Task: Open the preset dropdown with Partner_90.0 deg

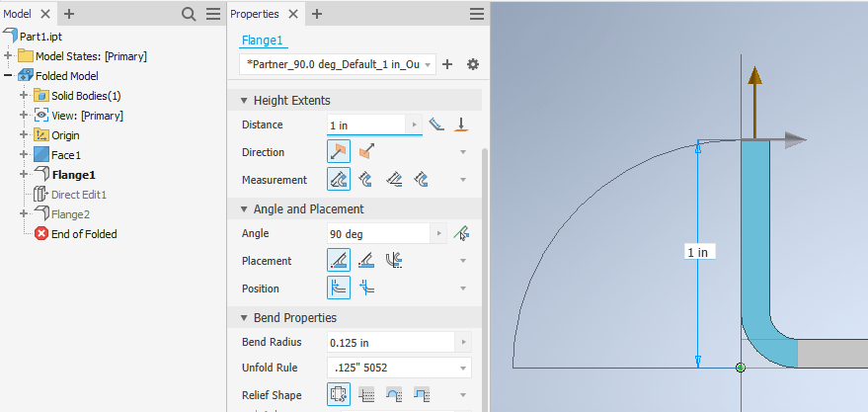Action: tap(337, 64)
